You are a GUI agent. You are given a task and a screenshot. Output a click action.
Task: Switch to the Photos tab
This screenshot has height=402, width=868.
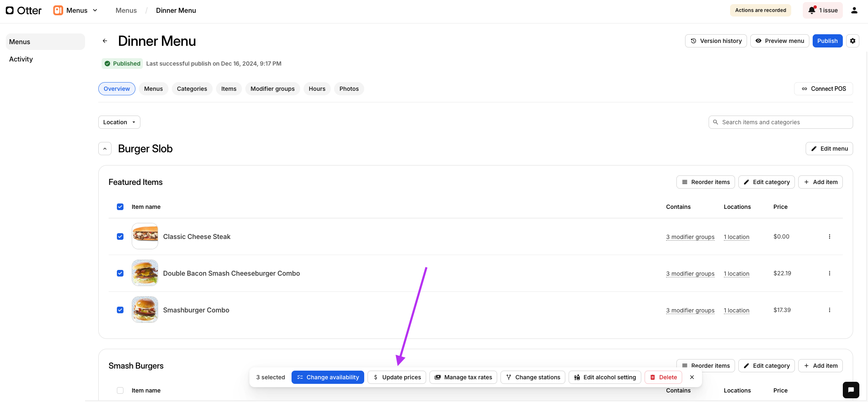pyautogui.click(x=349, y=89)
